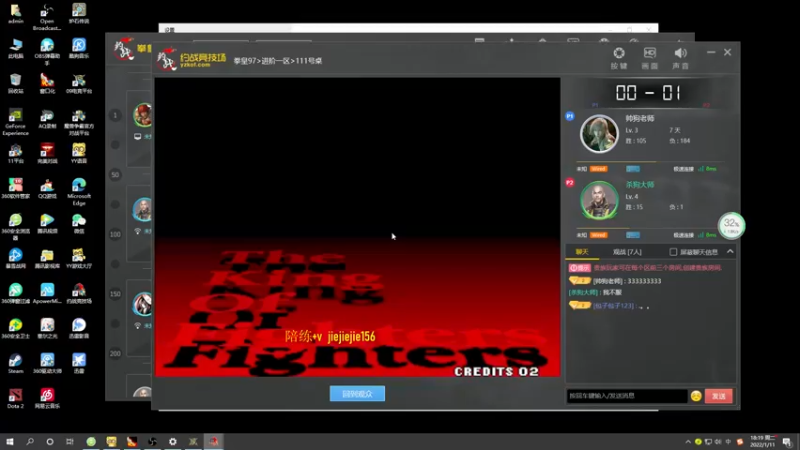Click player P2 杀狗大师 avatar

tap(599, 200)
